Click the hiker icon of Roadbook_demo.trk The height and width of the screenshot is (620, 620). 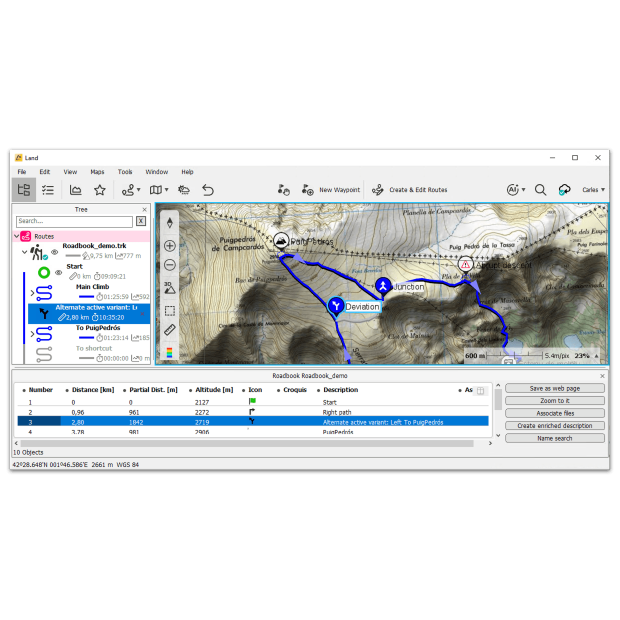[x=38, y=252]
